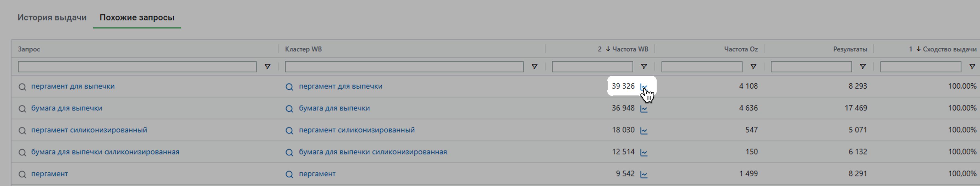Open the Частота WB filter funnel
980x186 pixels.
pos(644,66)
